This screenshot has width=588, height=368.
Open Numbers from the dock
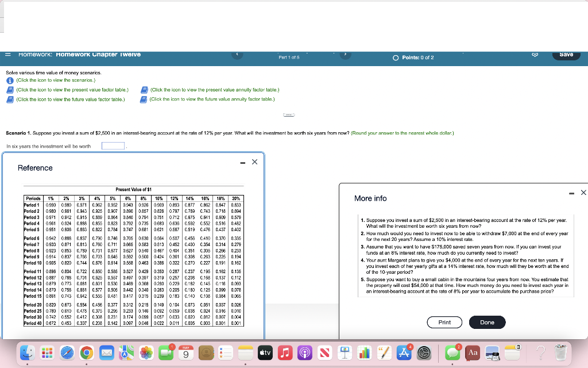click(364, 352)
